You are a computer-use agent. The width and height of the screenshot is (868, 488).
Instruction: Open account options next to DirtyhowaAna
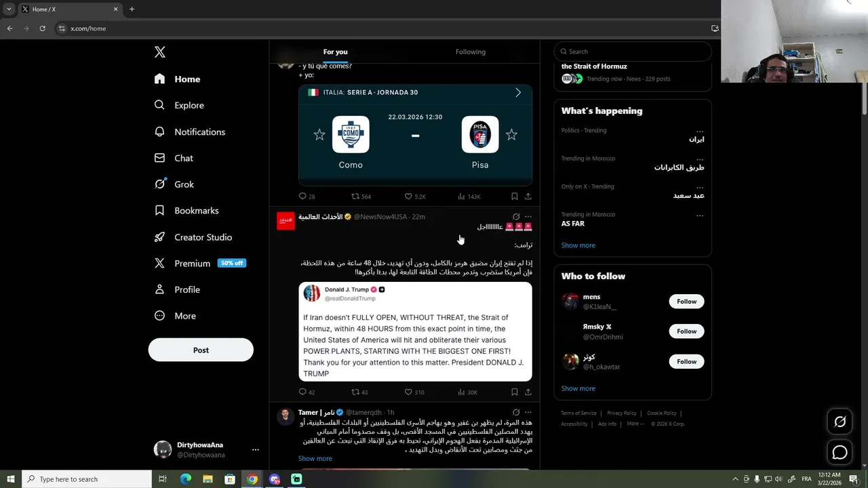pyautogui.click(x=256, y=449)
